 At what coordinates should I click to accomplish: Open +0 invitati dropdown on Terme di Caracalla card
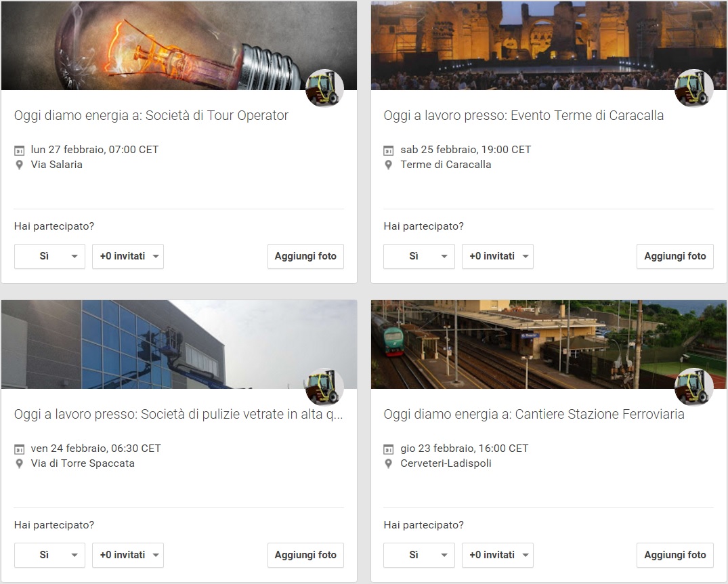point(498,257)
